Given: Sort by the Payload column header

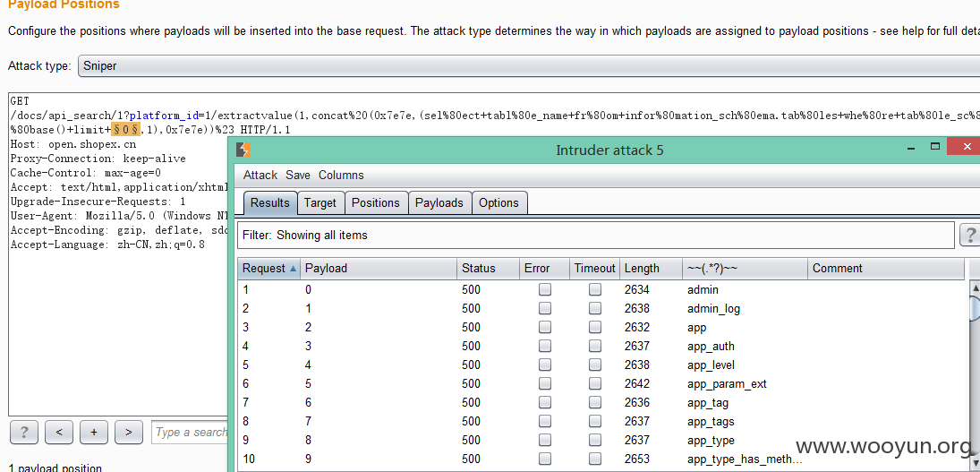Looking at the screenshot, I should pos(378,268).
